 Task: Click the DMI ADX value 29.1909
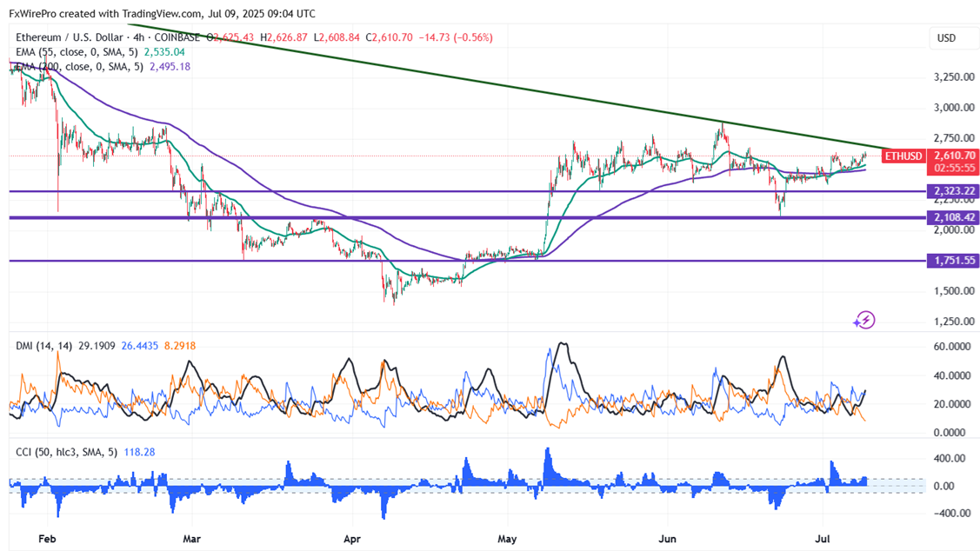click(x=97, y=346)
